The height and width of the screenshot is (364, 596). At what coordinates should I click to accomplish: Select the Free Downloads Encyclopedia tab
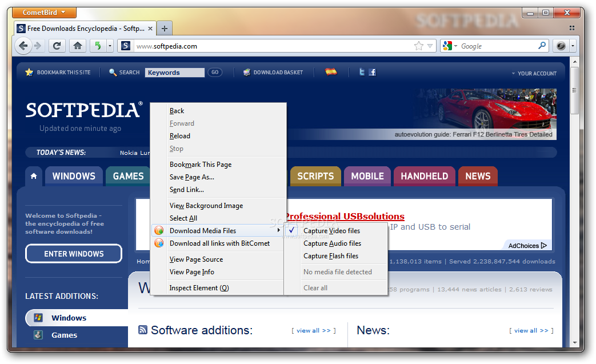(x=85, y=29)
